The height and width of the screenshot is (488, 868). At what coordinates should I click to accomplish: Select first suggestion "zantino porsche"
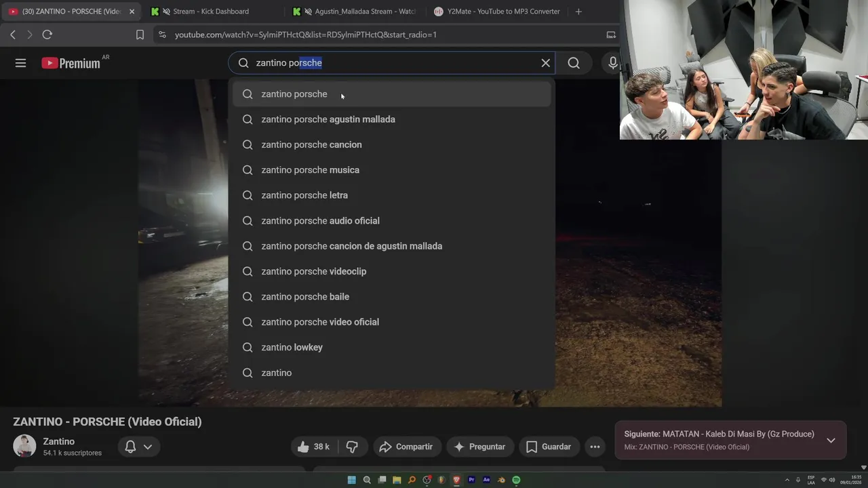(392, 94)
